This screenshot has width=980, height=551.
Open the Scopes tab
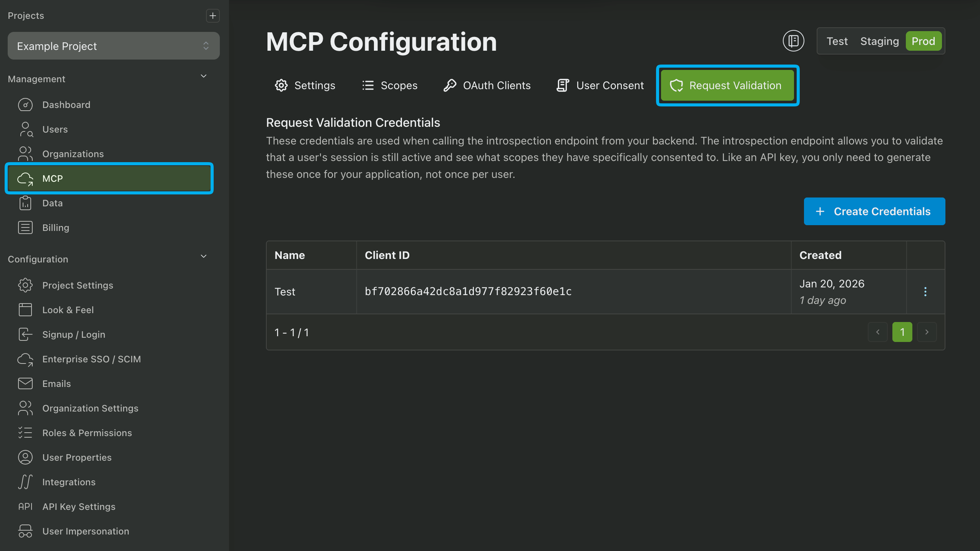click(390, 85)
